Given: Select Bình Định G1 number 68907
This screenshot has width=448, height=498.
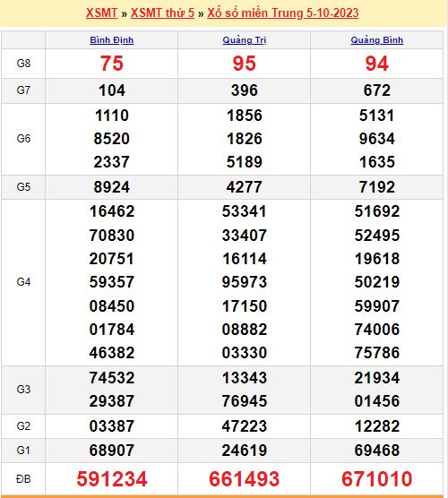Looking at the screenshot, I should tap(112, 451).
